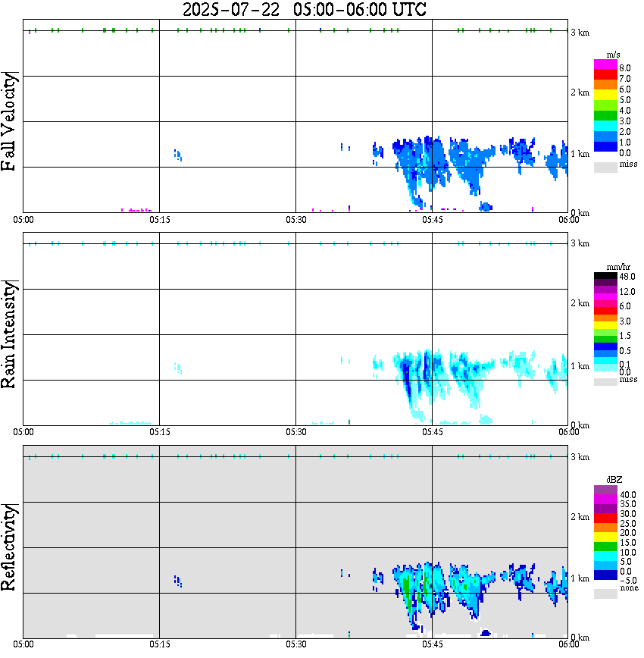This screenshot has width=644, height=658.
Task: Pick the red 25.0 dBZ Reflectivity swatch
Action: click(x=605, y=519)
